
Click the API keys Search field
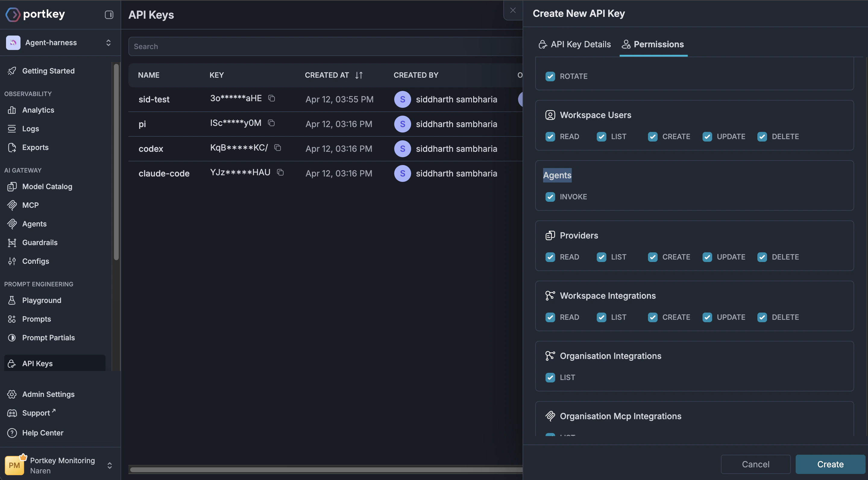(x=323, y=46)
